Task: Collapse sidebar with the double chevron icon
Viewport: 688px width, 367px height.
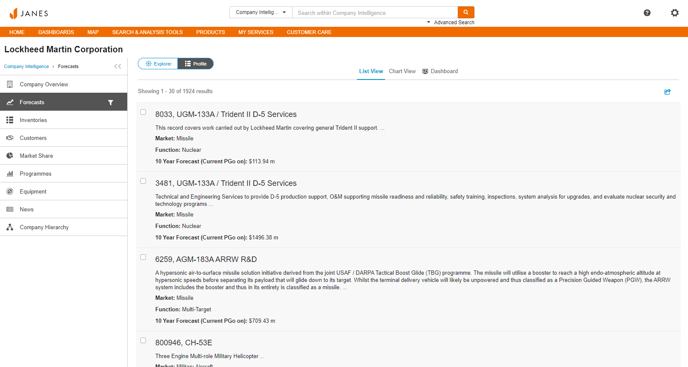Action: (x=118, y=66)
